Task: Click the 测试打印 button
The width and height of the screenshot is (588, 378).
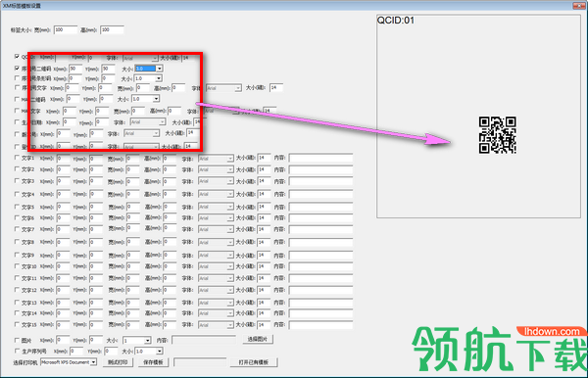Action: click(x=118, y=362)
